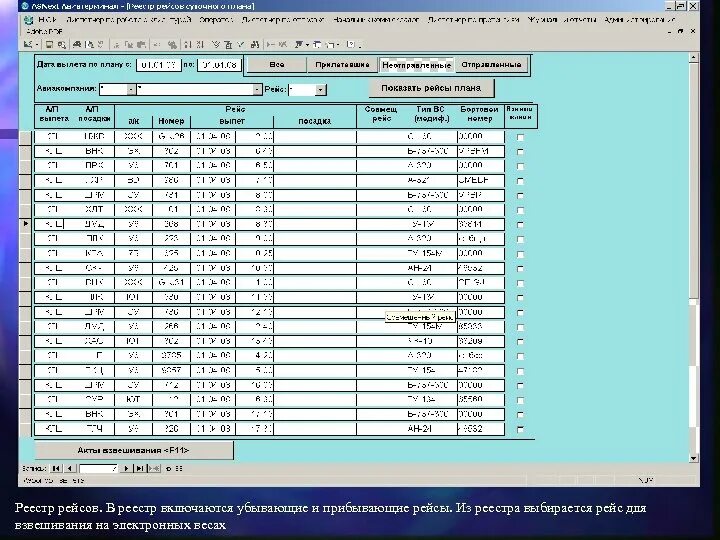Open the Database Window icon dropdown arrow
This screenshot has height=540, width=720.
(x=338, y=45)
